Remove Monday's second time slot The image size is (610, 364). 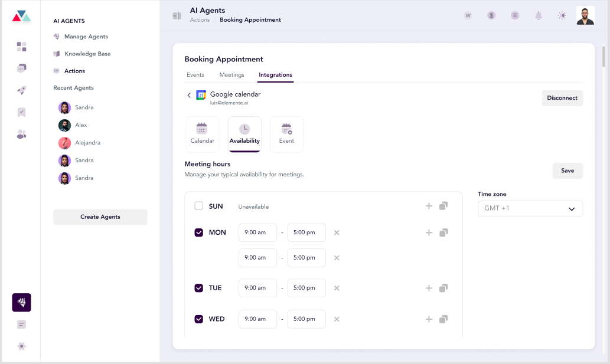click(x=337, y=258)
